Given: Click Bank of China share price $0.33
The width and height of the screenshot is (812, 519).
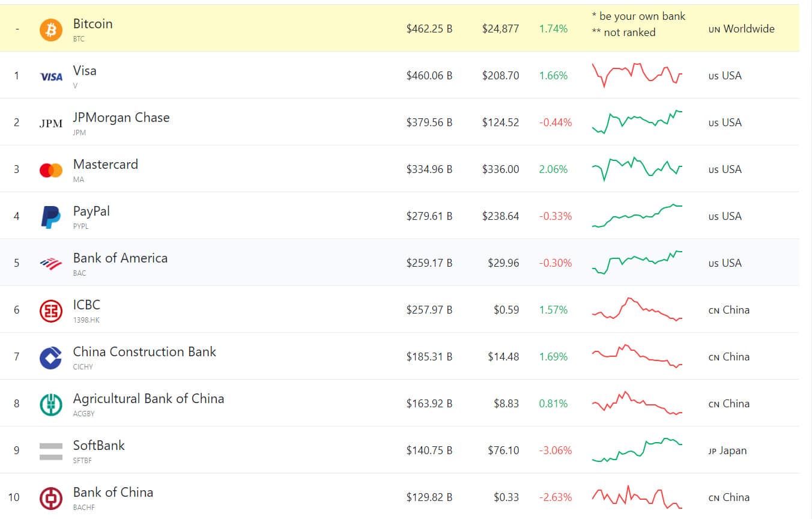Looking at the screenshot, I should [x=506, y=497].
